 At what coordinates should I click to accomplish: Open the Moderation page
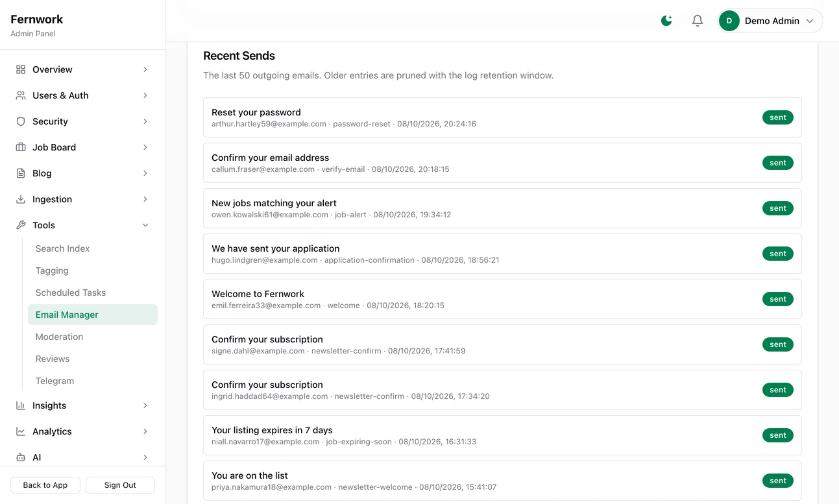[93, 337]
